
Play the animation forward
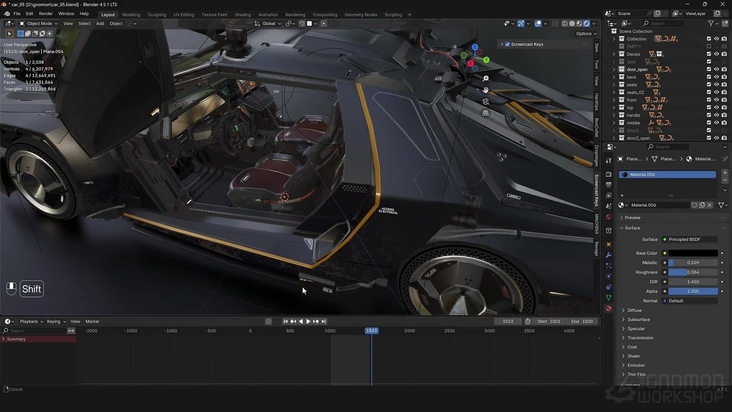coord(308,321)
